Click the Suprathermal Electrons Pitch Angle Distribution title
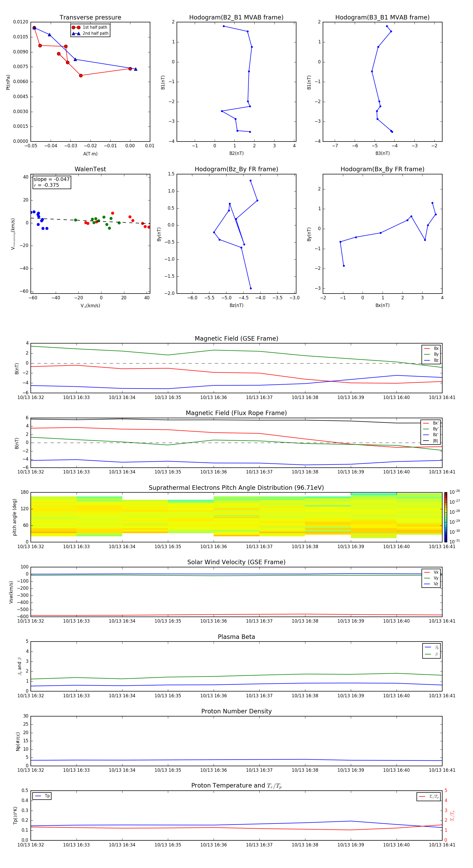This screenshot has height=868, width=473. pos(236,488)
